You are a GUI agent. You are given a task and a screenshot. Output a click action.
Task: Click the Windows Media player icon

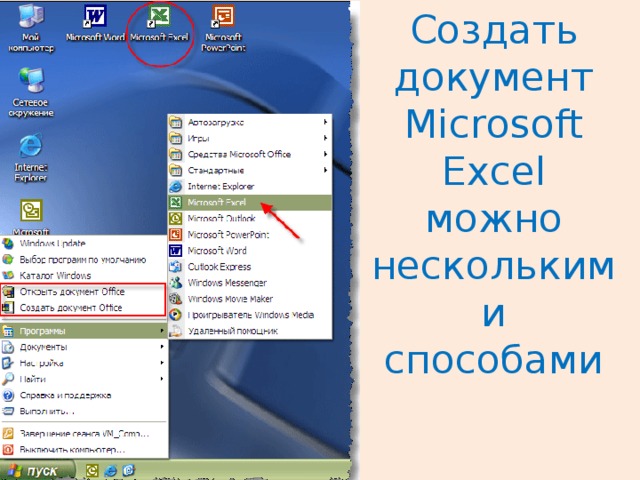click(176, 315)
